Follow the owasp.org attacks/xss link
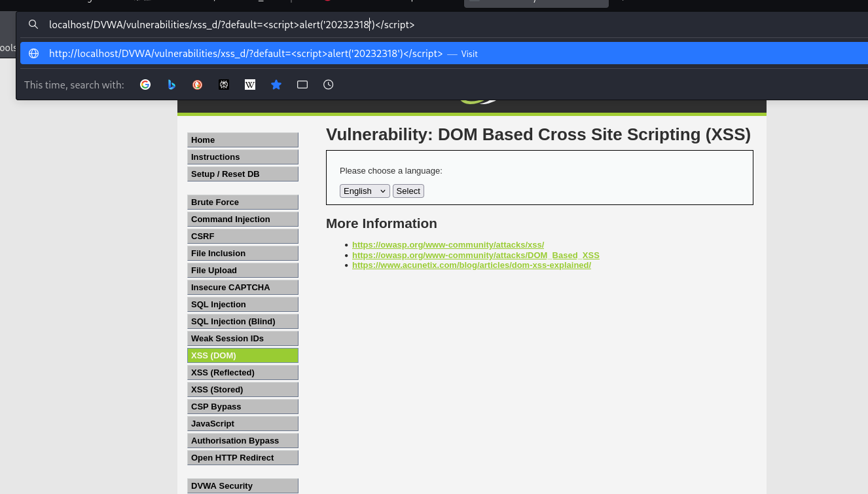868x494 pixels. (x=448, y=245)
